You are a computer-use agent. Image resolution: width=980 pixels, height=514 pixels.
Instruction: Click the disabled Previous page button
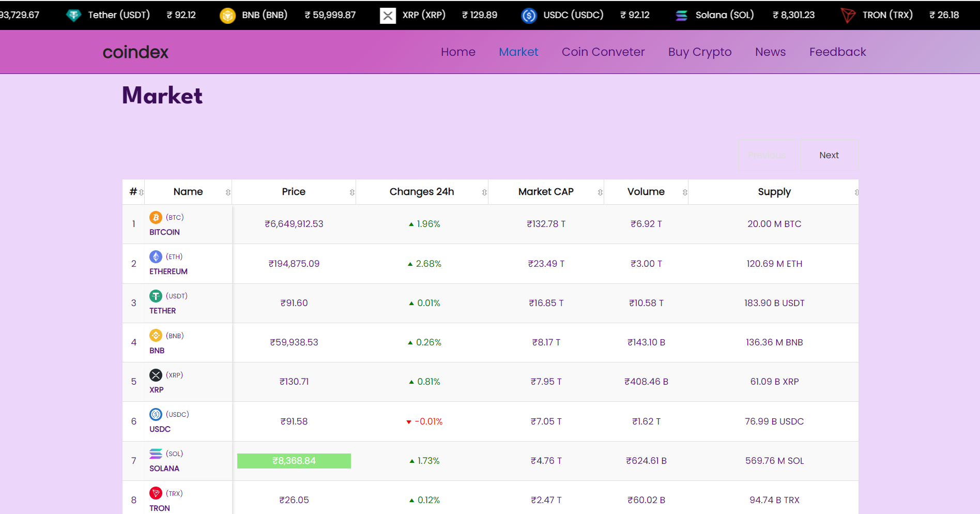(x=767, y=155)
